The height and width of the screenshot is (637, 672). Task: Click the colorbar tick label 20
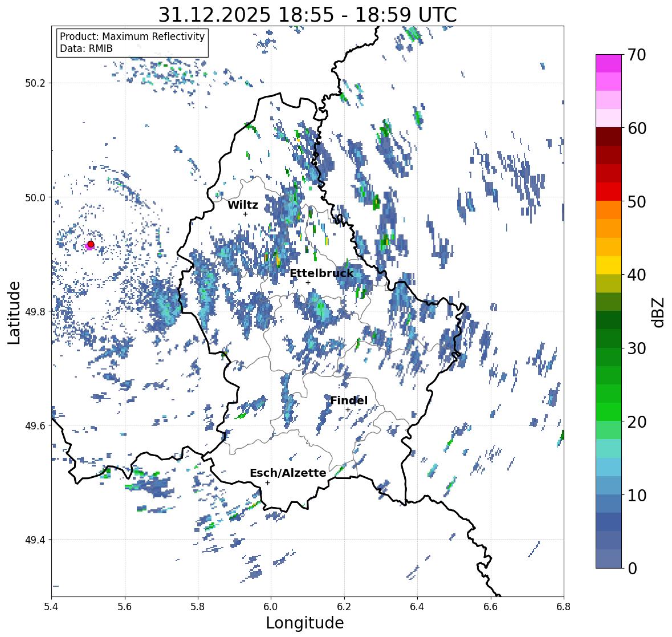click(637, 422)
